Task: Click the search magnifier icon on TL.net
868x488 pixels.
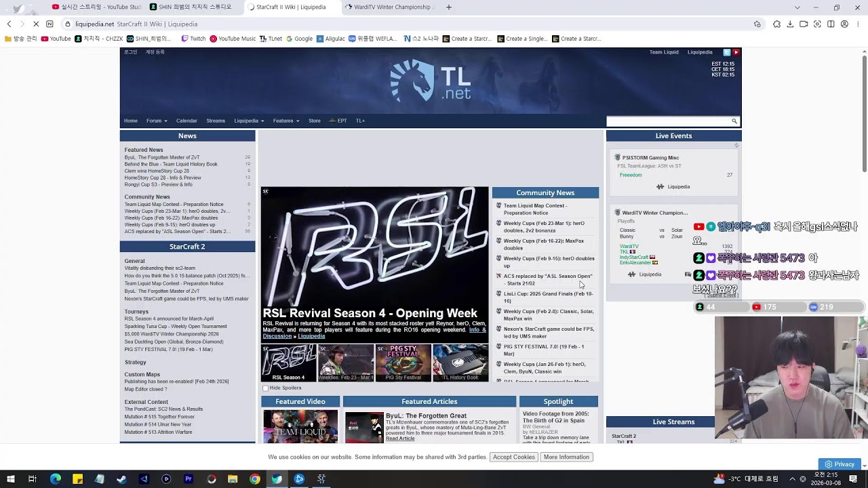Action: coord(734,121)
